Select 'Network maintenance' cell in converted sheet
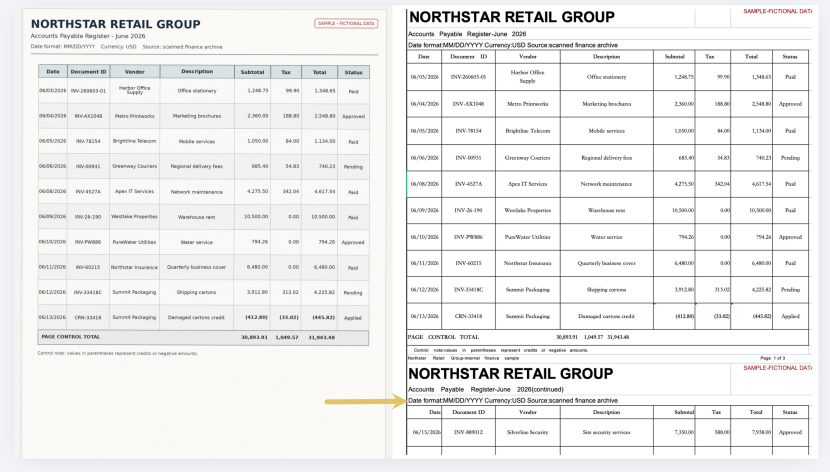 click(x=607, y=184)
